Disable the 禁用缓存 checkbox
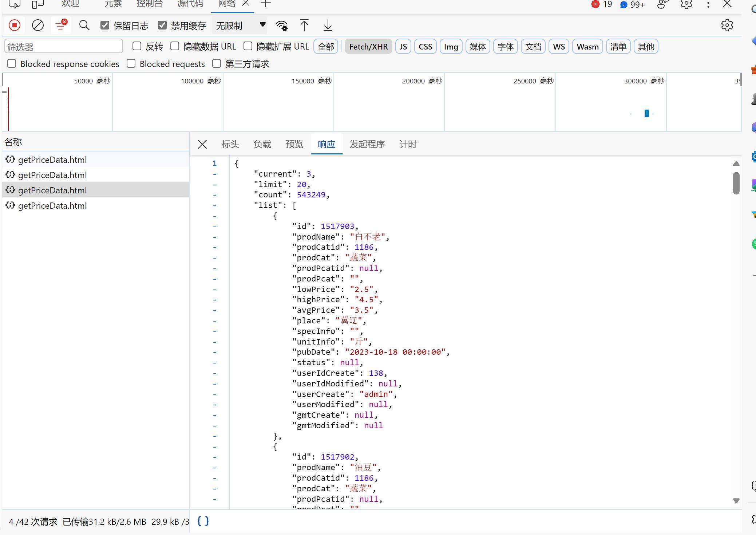Image resolution: width=756 pixels, height=535 pixels. point(162,25)
